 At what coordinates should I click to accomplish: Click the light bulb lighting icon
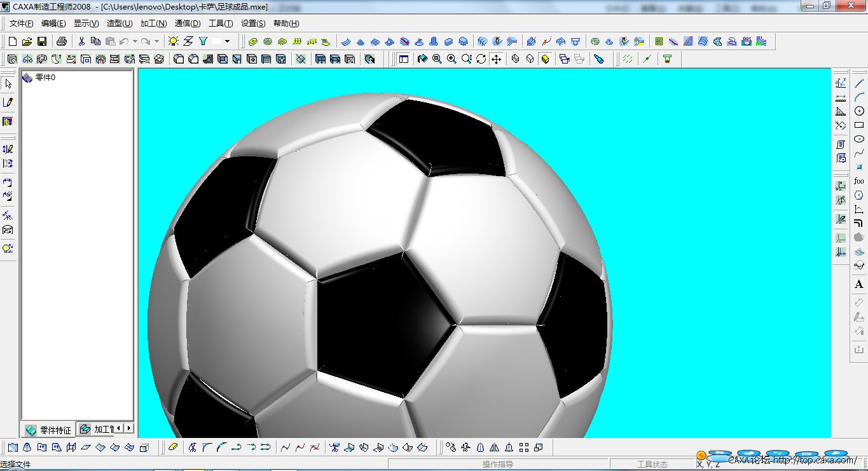coord(174,41)
